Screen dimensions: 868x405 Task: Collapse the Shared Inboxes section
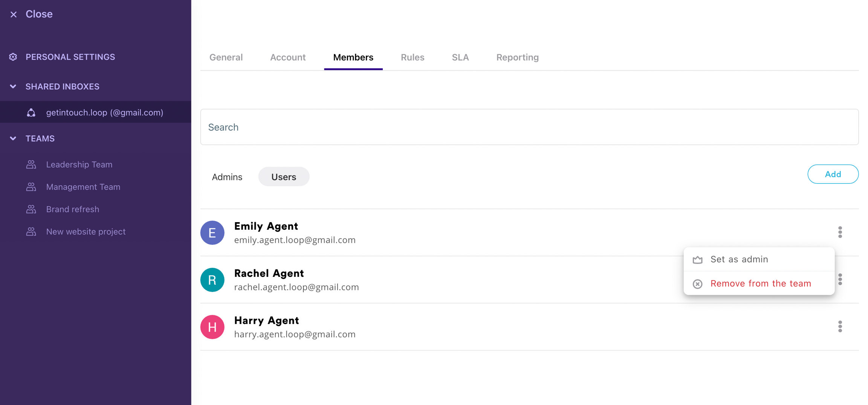[13, 87]
